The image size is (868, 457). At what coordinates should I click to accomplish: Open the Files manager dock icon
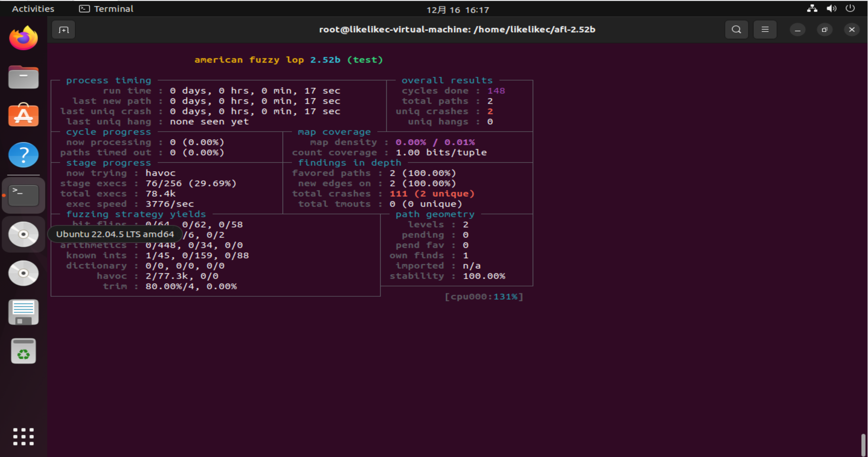pos(23,77)
